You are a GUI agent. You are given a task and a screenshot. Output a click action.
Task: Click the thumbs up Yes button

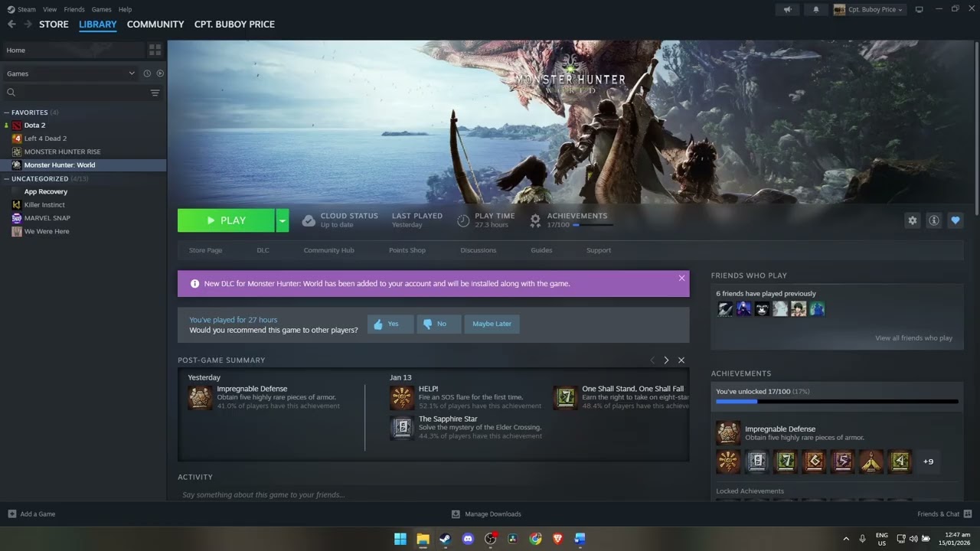390,324
